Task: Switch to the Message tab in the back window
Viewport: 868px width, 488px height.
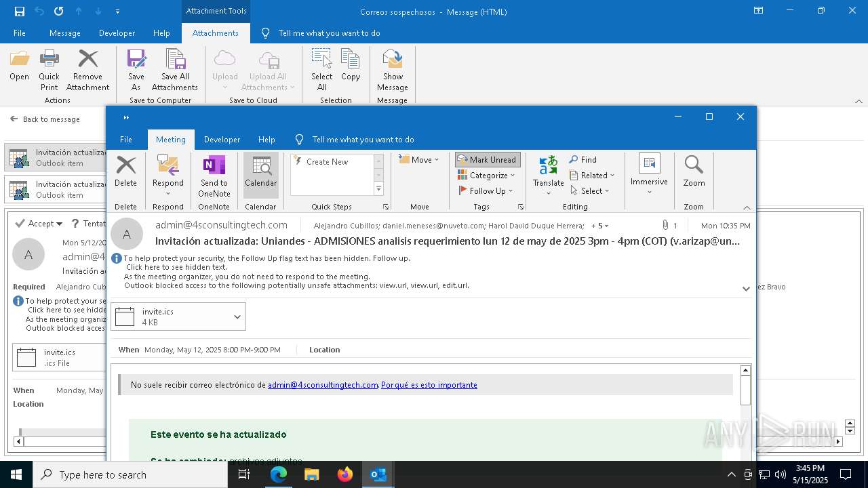Action: [x=65, y=33]
